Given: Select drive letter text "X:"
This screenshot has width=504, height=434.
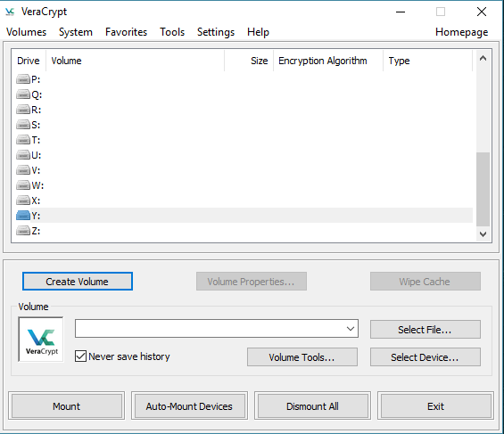Looking at the screenshot, I should click(36, 201).
